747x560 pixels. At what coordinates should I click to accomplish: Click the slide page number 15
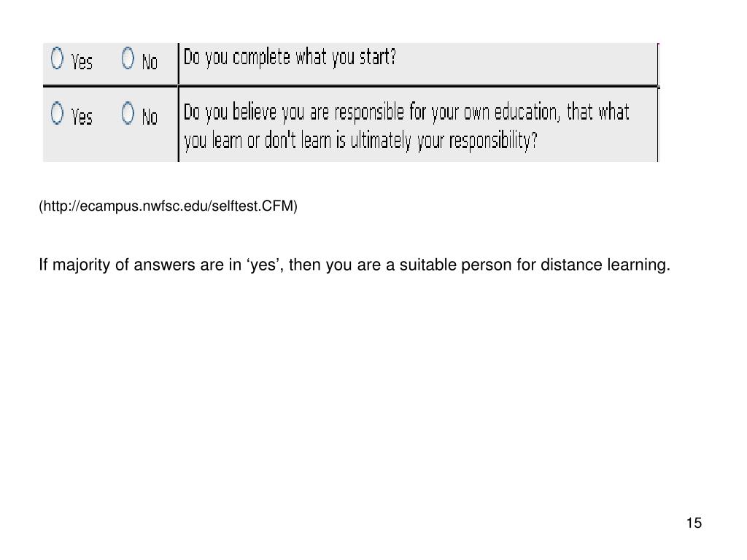click(x=694, y=523)
